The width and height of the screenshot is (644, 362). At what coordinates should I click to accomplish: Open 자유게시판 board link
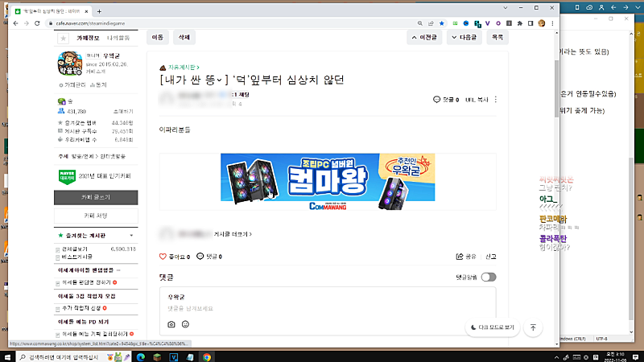(x=184, y=68)
